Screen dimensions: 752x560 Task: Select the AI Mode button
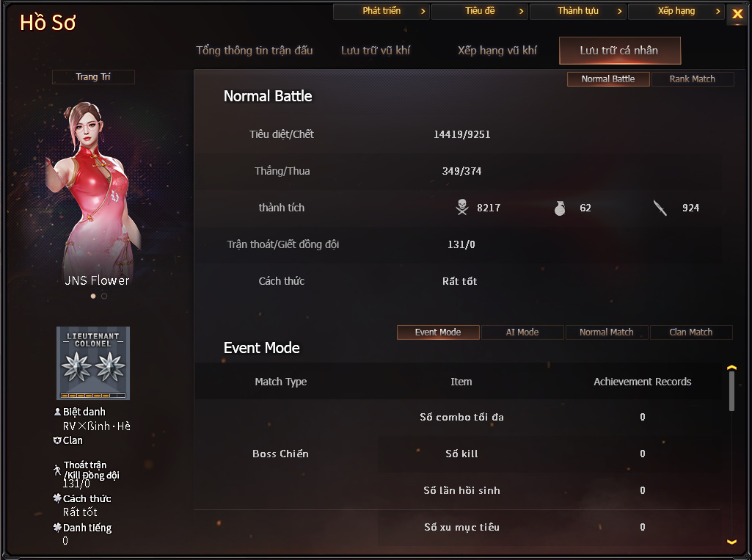(x=522, y=332)
